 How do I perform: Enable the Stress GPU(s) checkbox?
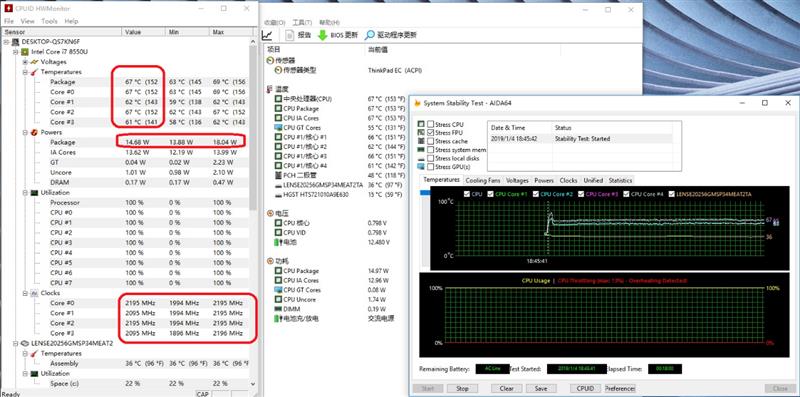click(431, 167)
